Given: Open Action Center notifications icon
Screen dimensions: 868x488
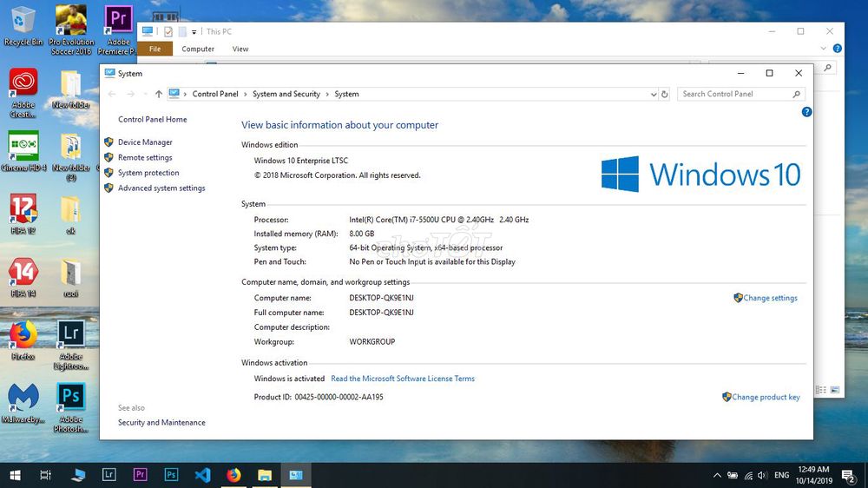Looking at the screenshot, I should pos(848,475).
